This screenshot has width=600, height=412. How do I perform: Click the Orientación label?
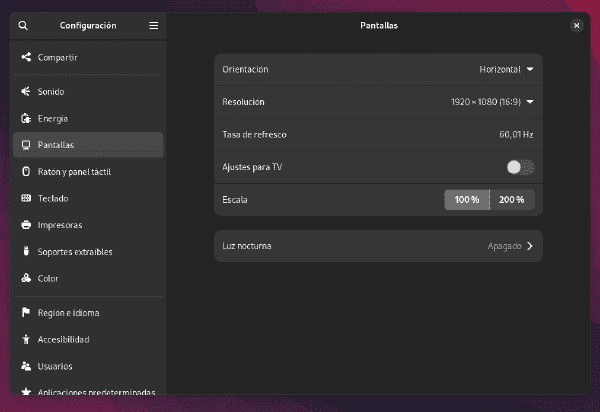click(x=245, y=70)
